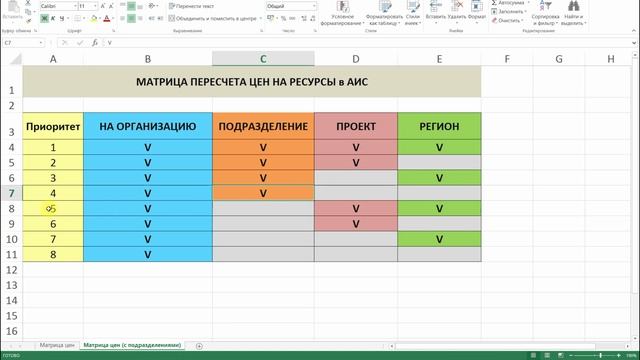
Task: Click the Increase Indent icon
Action: pos(160,18)
